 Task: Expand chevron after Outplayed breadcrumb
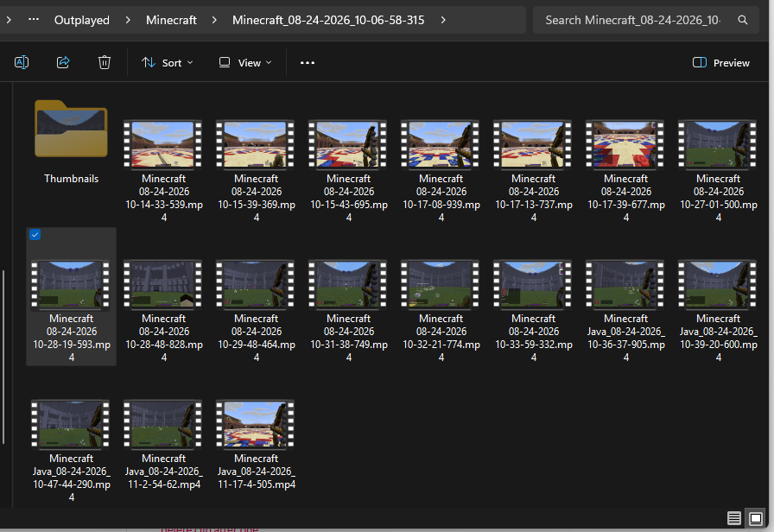128,20
